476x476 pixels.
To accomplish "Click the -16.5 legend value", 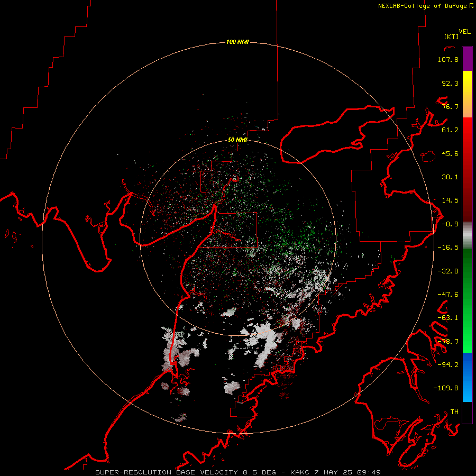I will pos(448,248).
